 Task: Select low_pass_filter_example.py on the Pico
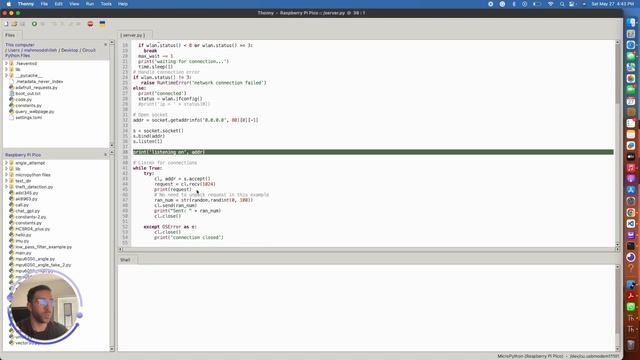[x=43, y=247]
